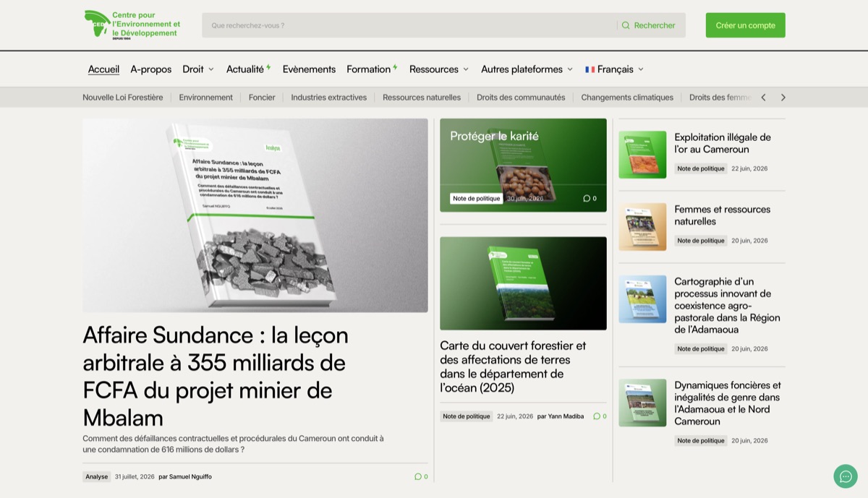Select the Foncier topic
868x498 pixels.
click(x=262, y=98)
